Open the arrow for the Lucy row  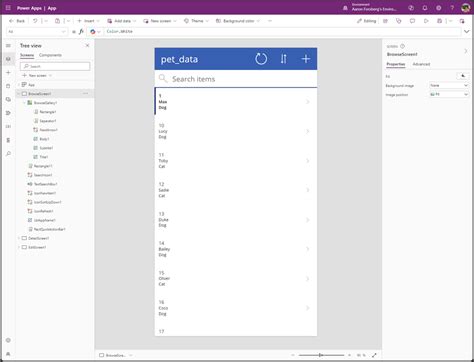(308, 131)
